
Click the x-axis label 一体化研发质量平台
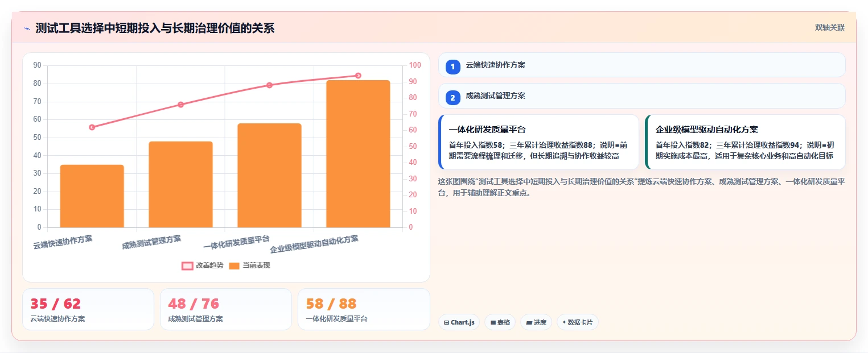click(236, 242)
